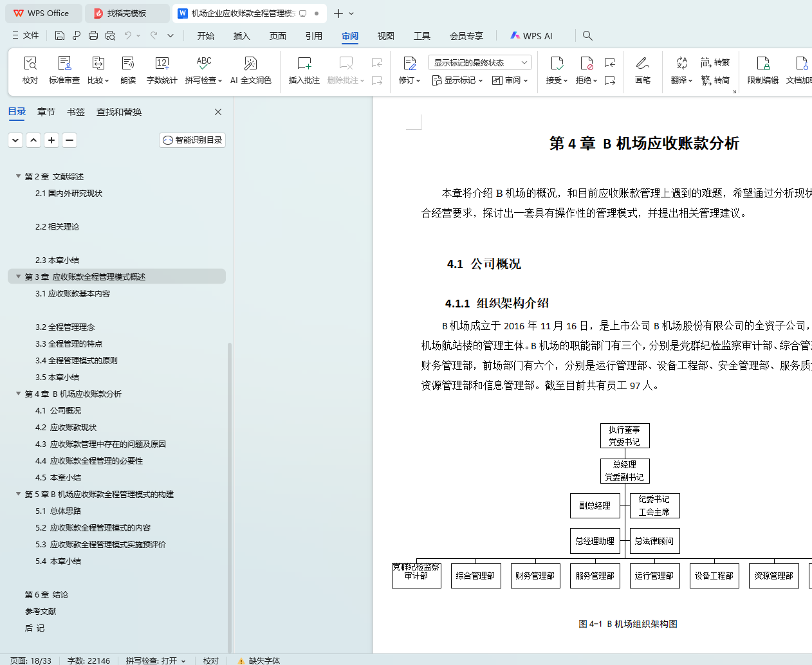Image resolution: width=812 pixels, height=665 pixels.
Task: Open the 文件 file menu
Action: tap(26, 35)
